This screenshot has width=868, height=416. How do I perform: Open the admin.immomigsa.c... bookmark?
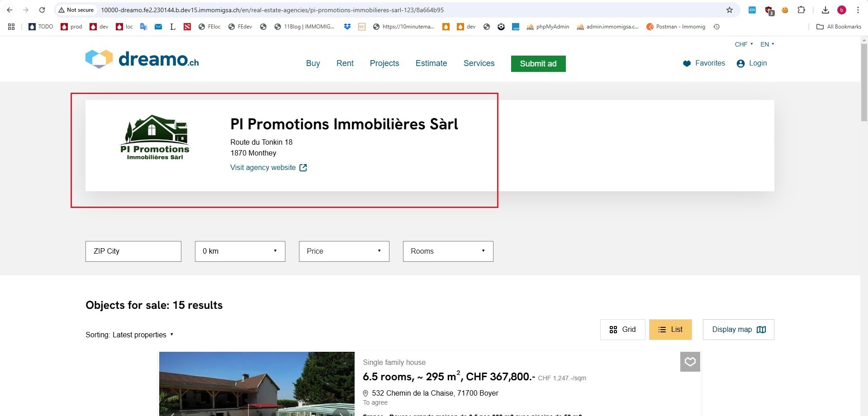pos(607,27)
